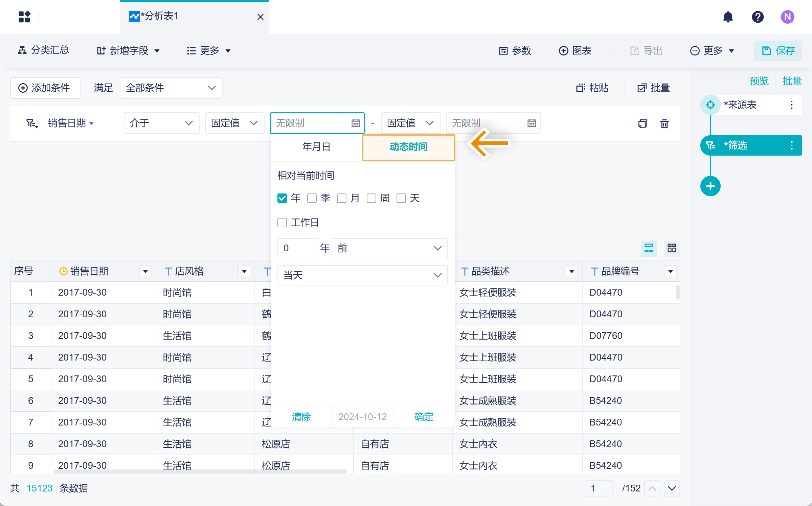The image size is (812, 506).
Task: Click the delete condition trash icon
Action: click(664, 123)
